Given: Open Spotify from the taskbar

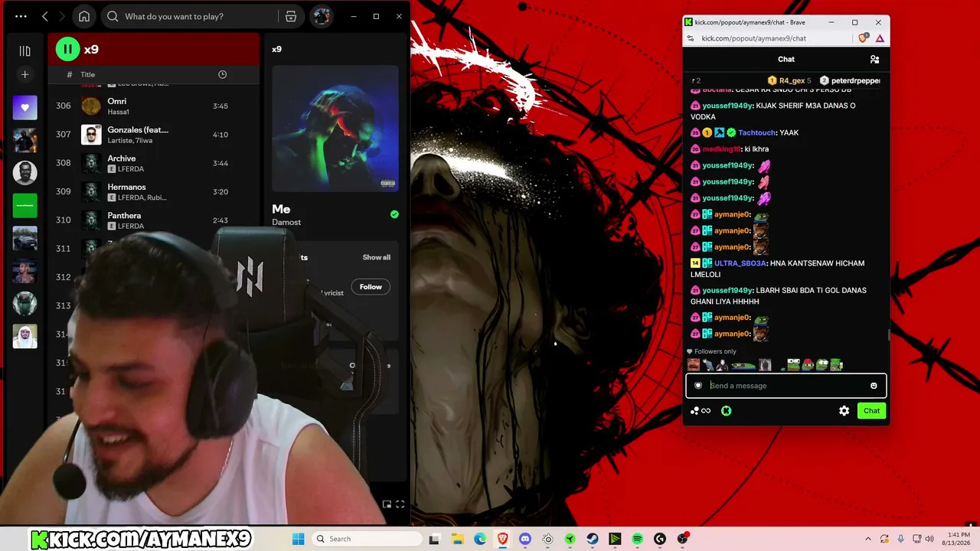Looking at the screenshot, I should coord(637,539).
